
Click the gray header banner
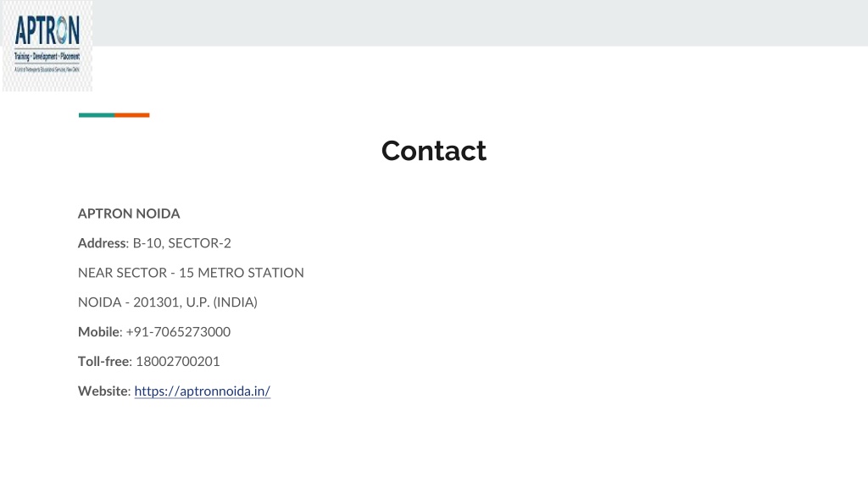pyautogui.click(x=480, y=23)
